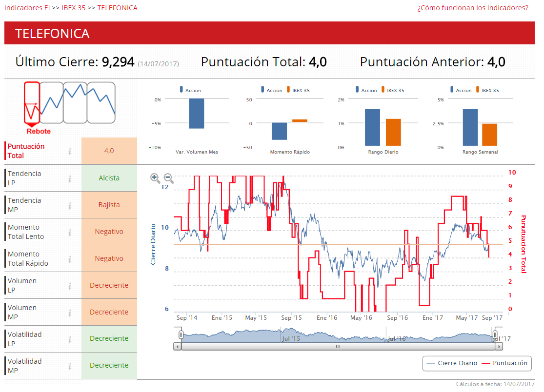Image resolution: width=544 pixels, height=392 pixels.
Task: Open info icon for Volumen MP
Action: click(70, 313)
